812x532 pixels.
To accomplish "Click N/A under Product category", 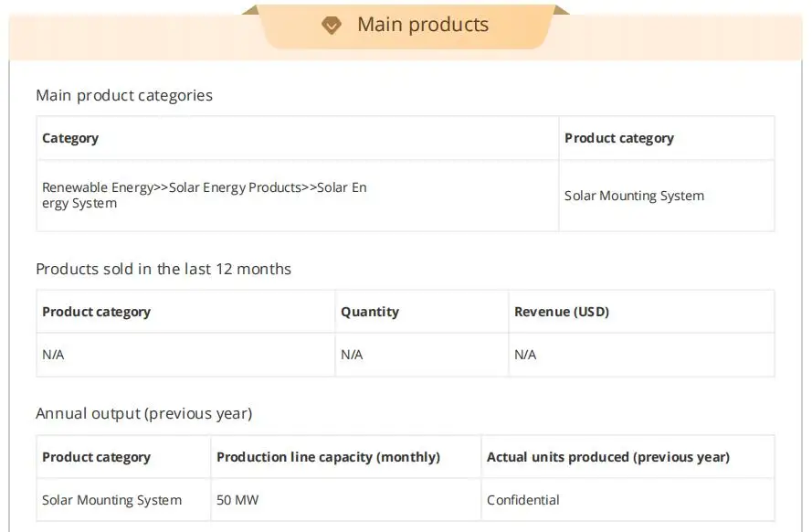I will point(53,355).
